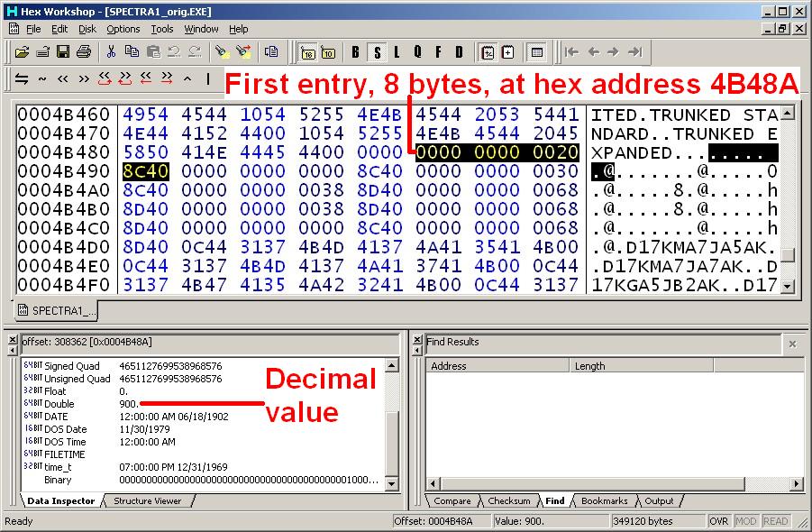
Task: Toggle hex (16) offset display
Action: pyautogui.click(x=308, y=52)
